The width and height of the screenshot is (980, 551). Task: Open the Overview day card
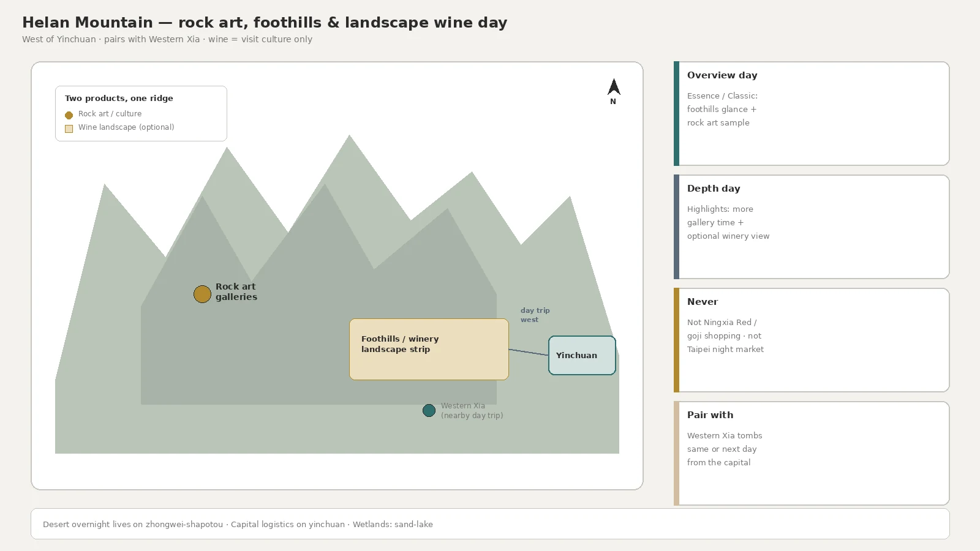(x=812, y=113)
